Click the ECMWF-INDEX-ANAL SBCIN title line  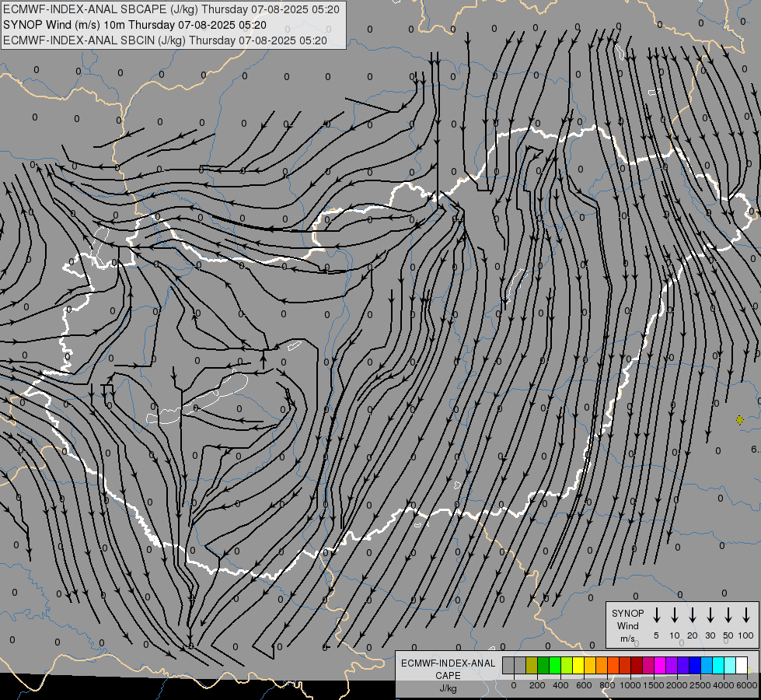tap(165, 40)
